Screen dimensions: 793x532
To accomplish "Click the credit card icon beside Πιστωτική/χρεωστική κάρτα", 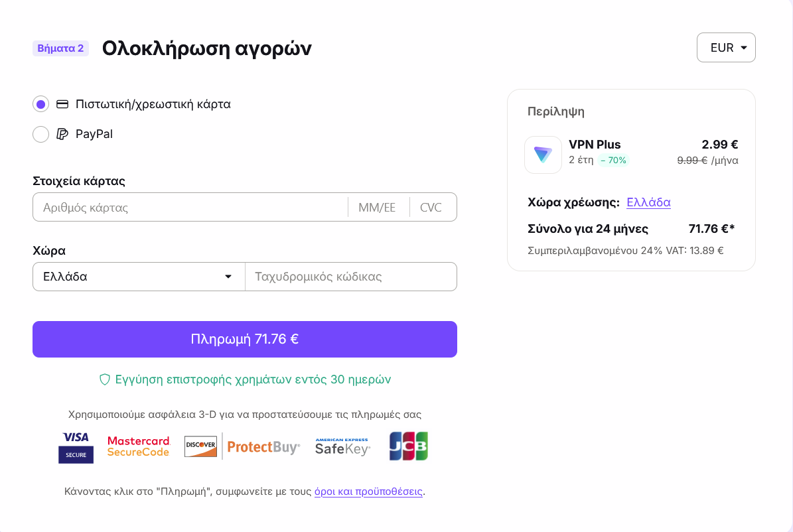I will [62, 104].
